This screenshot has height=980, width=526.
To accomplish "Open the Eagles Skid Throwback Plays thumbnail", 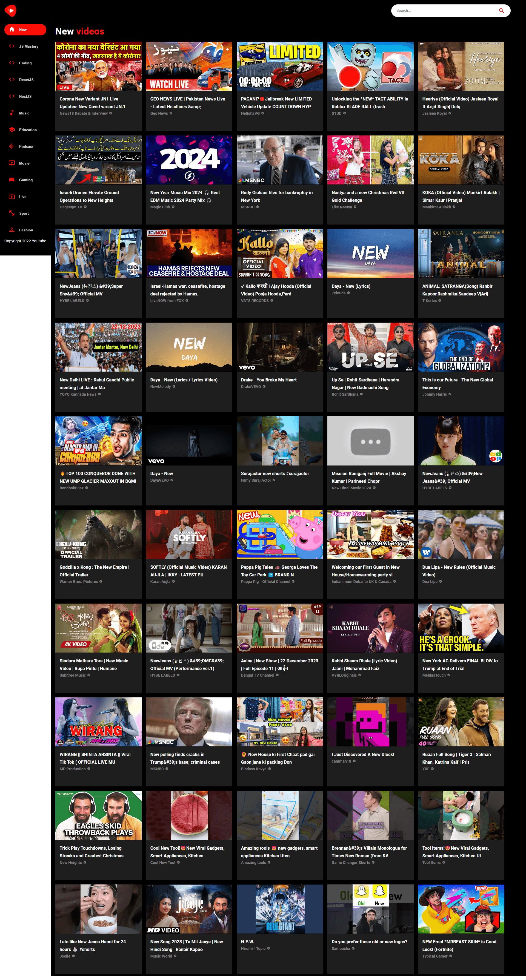I will (x=98, y=815).
